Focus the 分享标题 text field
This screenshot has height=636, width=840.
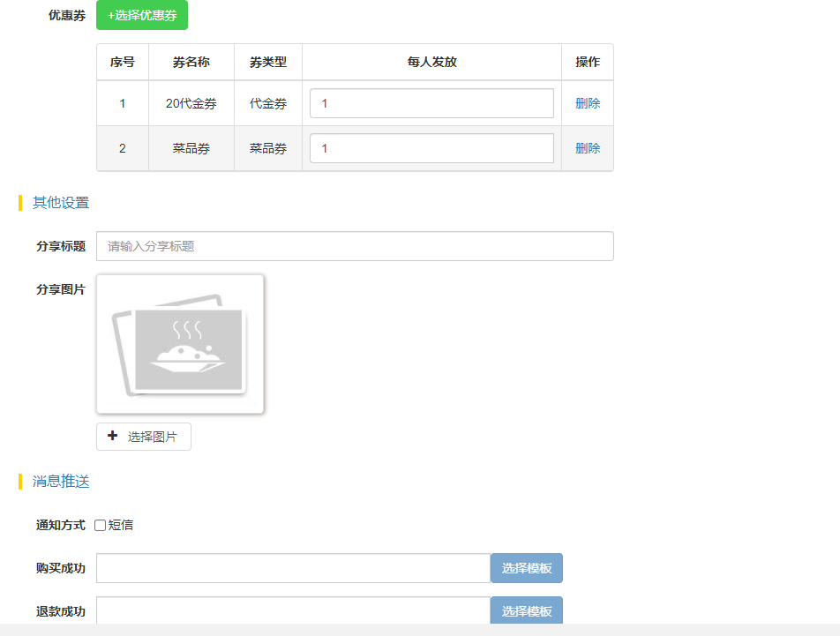coord(355,246)
